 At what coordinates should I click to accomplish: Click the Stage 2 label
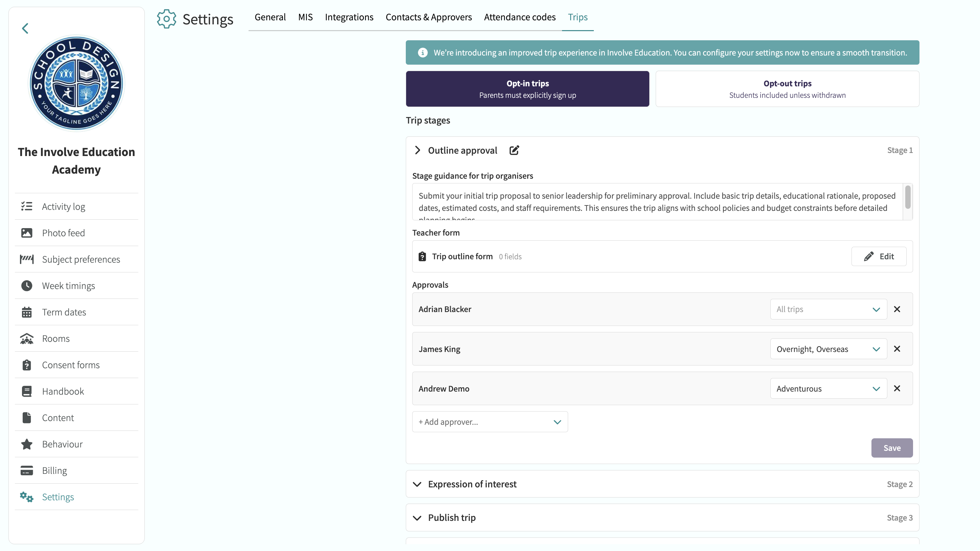coord(900,484)
